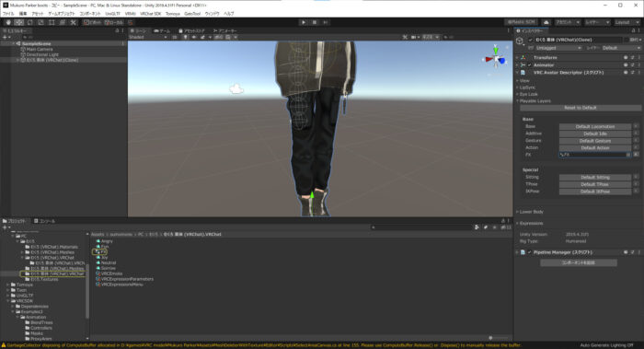Click the Step frame button
644x349 pixels.
326,22
